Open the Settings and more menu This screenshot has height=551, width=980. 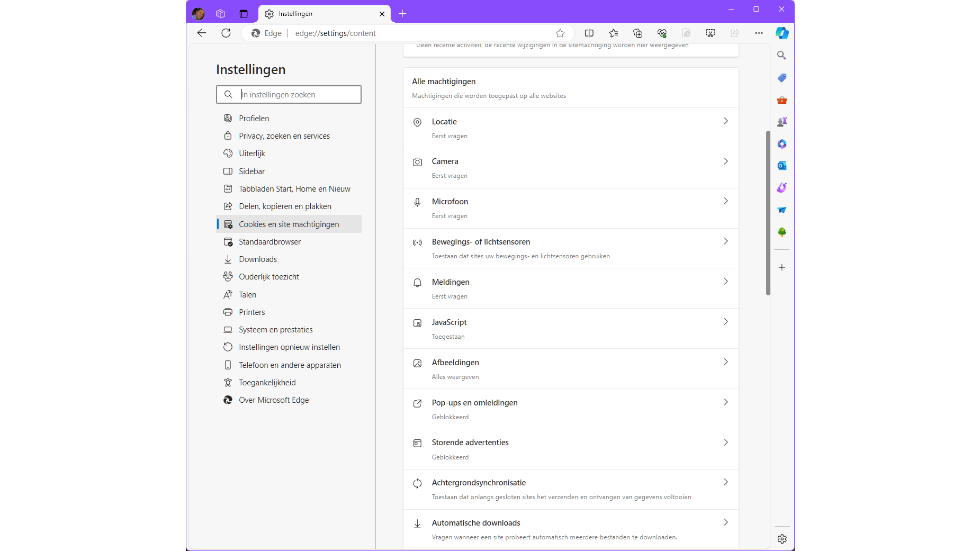click(x=759, y=33)
